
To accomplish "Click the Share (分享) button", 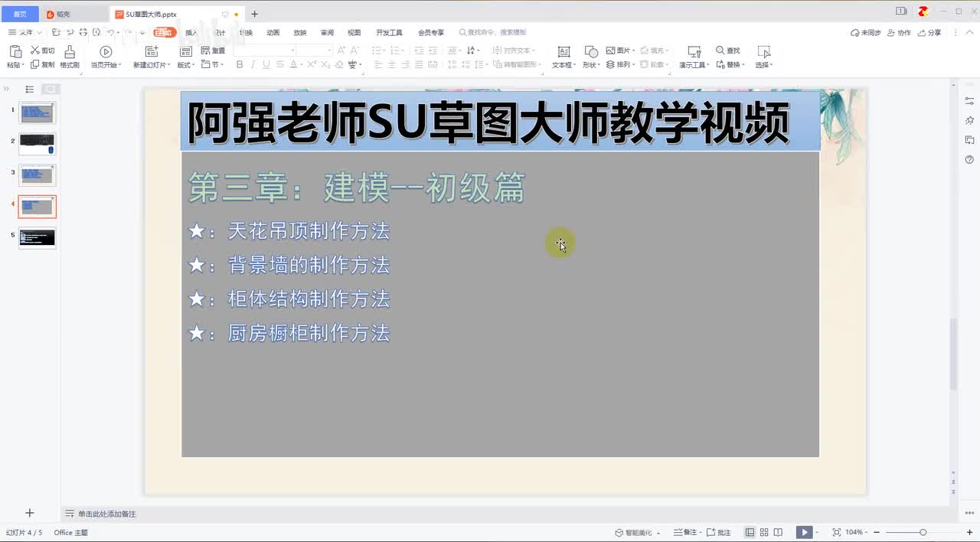I will (930, 33).
